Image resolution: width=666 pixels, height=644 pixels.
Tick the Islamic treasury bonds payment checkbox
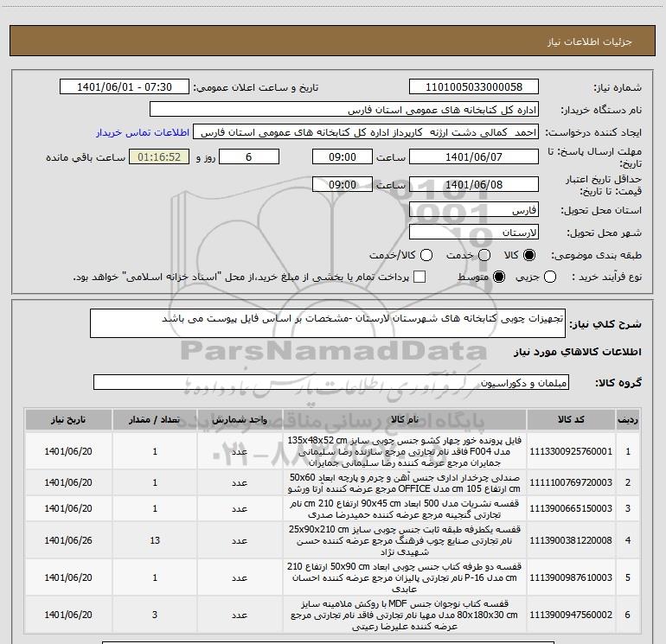point(419,277)
